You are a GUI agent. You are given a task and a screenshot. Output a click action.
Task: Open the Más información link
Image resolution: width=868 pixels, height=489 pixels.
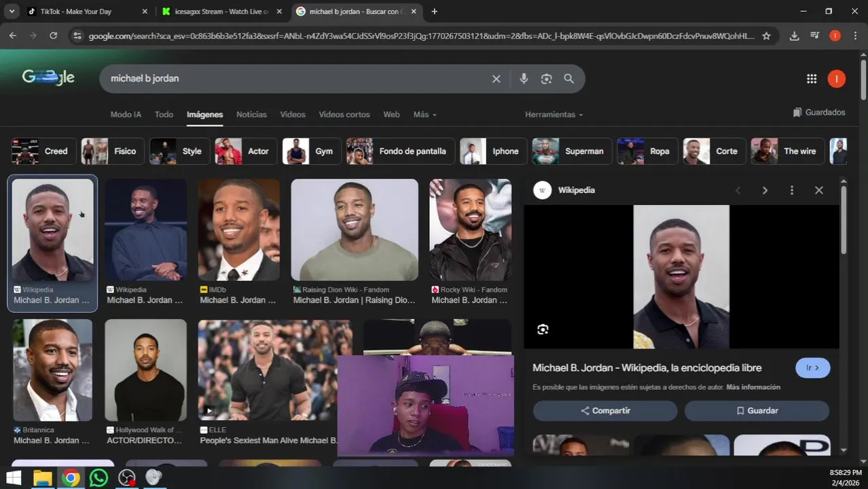click(x=753, y=387)
